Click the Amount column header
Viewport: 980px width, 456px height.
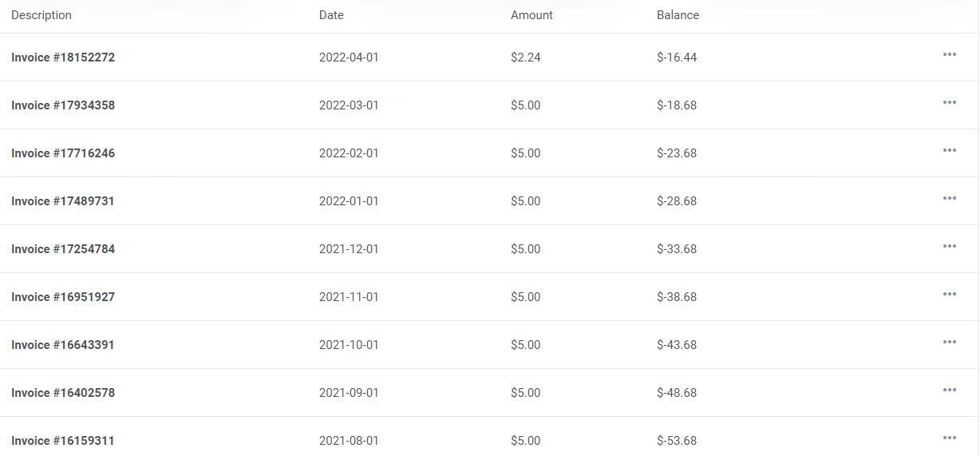point(531,15)
